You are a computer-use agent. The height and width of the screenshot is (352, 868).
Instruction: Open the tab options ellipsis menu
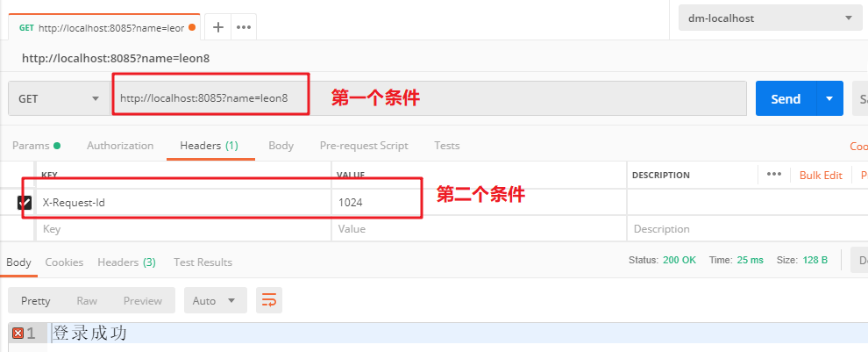coord(244,27)
